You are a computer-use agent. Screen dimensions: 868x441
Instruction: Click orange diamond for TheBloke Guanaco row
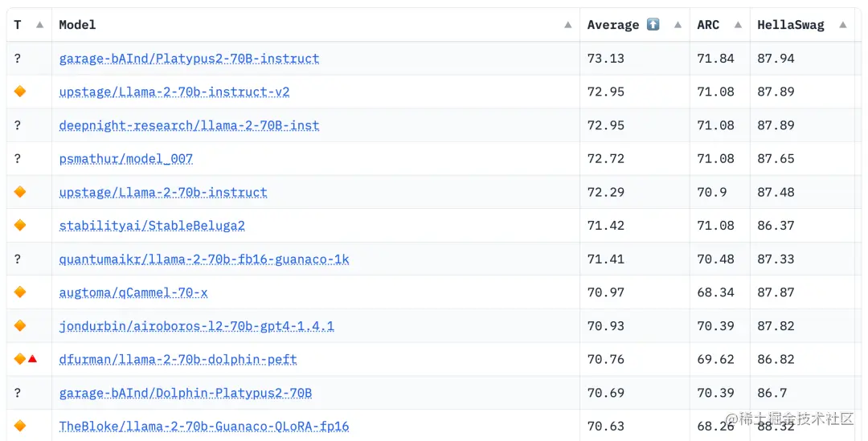[x=20, y=426]
